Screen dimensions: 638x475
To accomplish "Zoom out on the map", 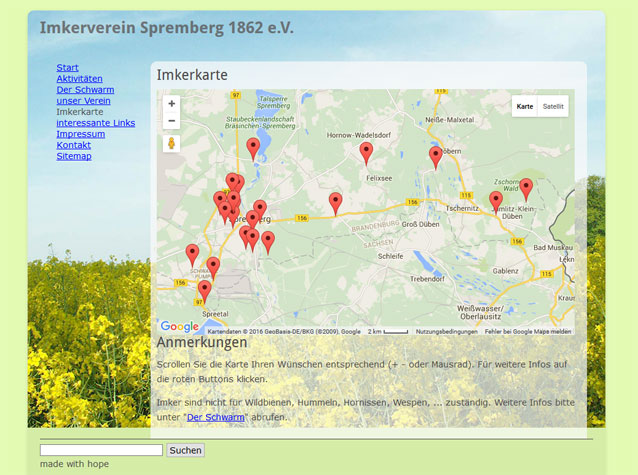I will 171,121.
